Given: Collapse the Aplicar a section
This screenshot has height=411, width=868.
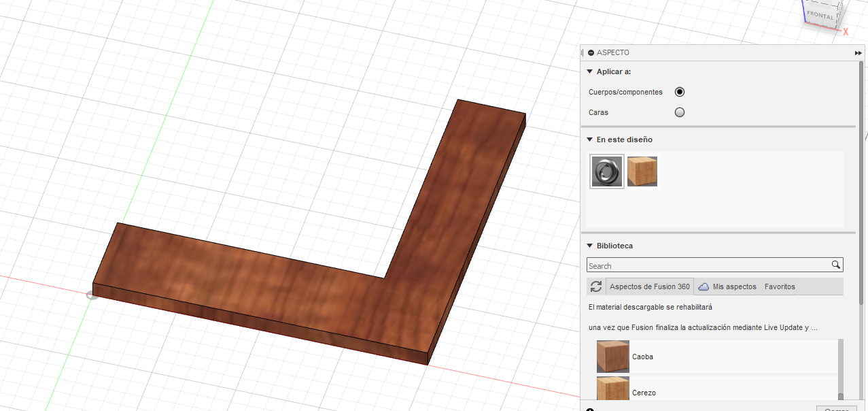Looking at the screenshot, I should coord(589,71).
